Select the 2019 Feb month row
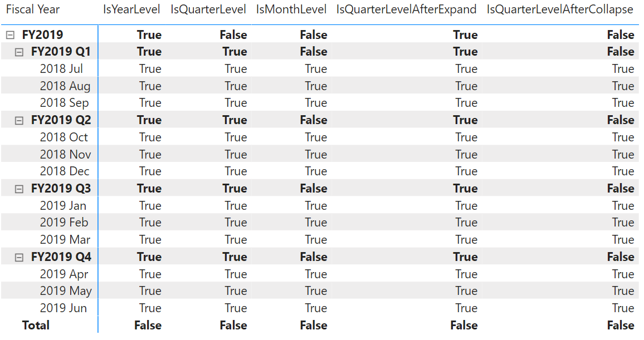The width and height of the screenshot is (644, 340). click(x=64, y=223)
